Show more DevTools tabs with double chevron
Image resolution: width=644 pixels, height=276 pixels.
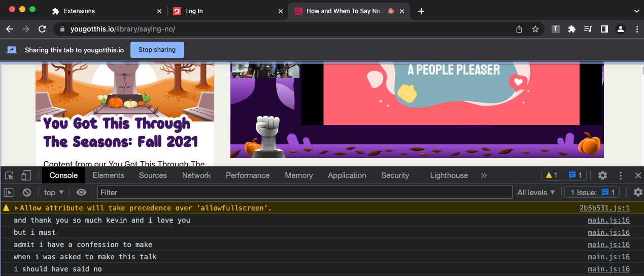click(x=484, y=175)
